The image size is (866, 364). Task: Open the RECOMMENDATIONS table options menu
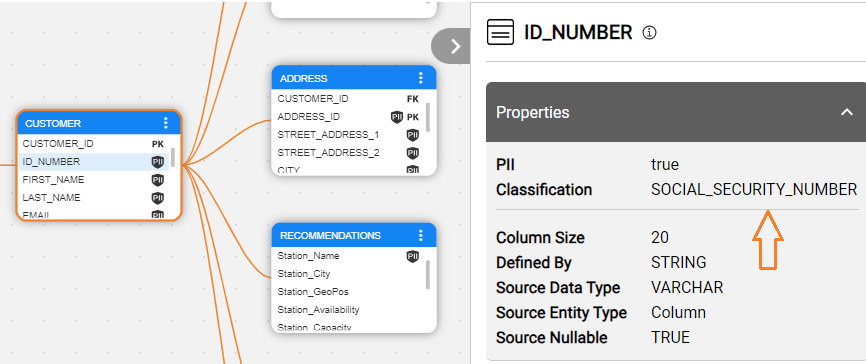click(421, 235)
